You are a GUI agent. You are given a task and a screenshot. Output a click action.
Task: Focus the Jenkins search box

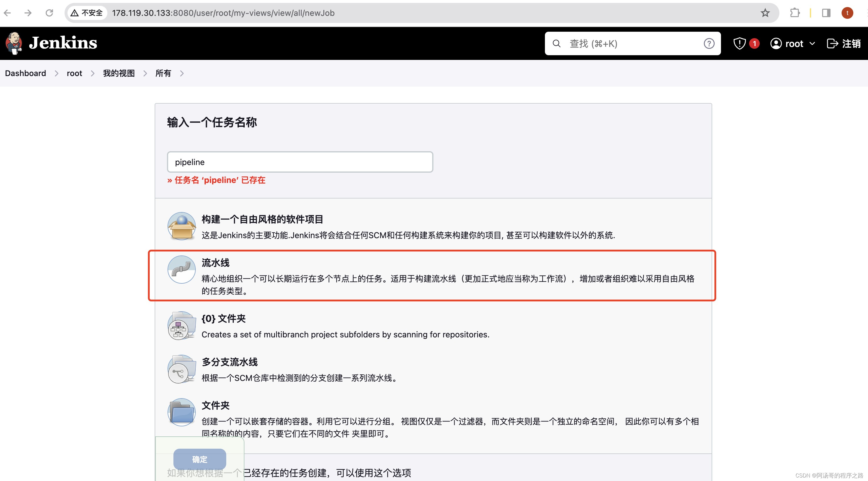coord(632,43)
